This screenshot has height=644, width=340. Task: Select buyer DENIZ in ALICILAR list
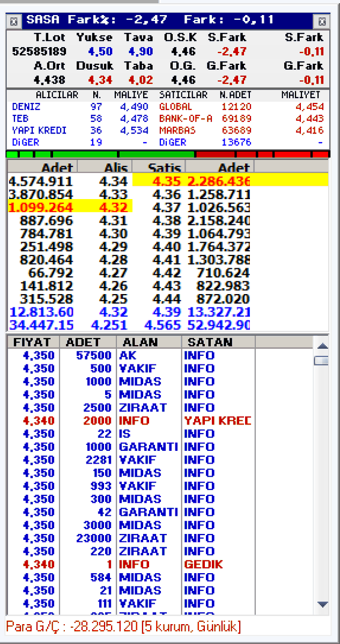click(x=26, y=107)
